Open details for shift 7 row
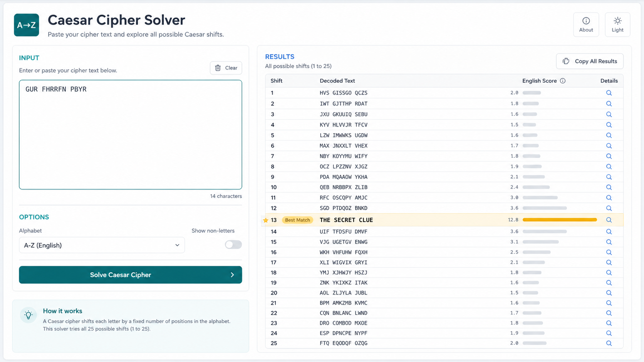The height and width of the screenshot is (362, 644). pyautogui.click(x=609, y=156)
